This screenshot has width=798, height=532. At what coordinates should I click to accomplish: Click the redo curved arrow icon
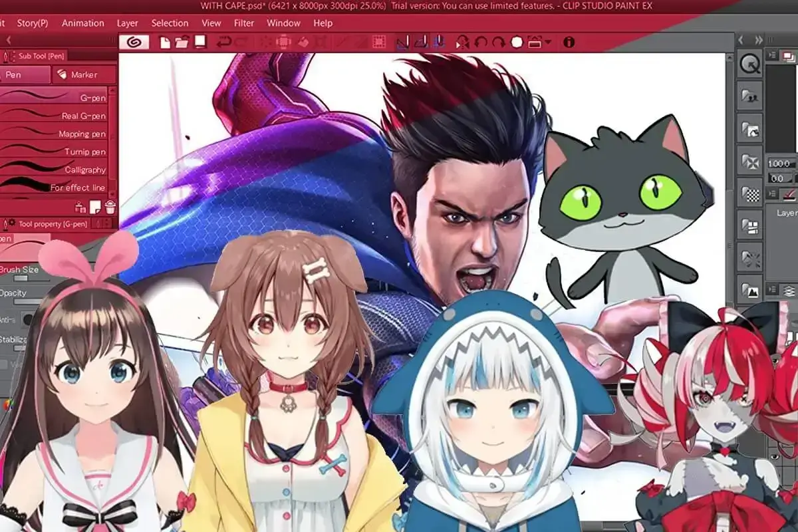[498, 43]
